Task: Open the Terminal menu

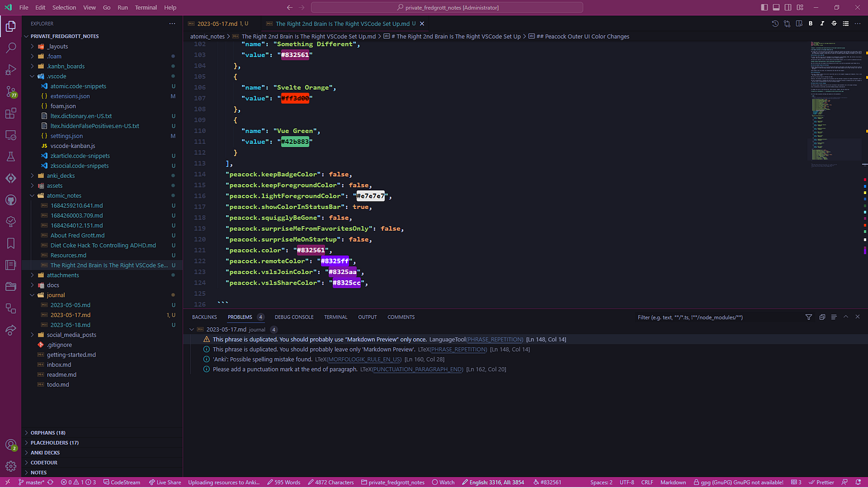Action: pos(146,7)
